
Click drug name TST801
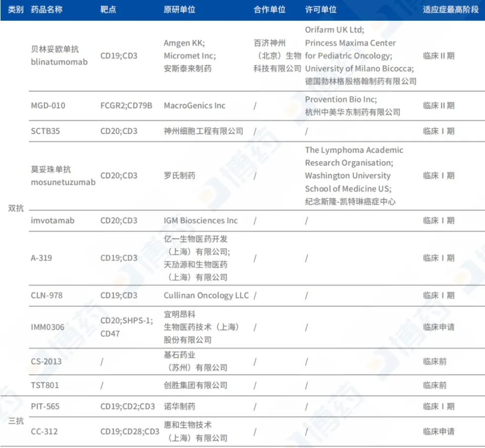click(45, 385)
